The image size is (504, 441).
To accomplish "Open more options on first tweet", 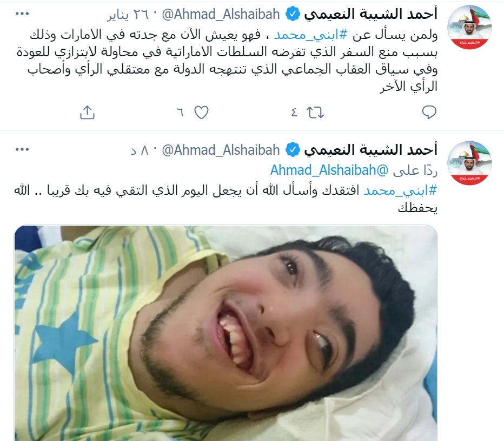I will [x=22, y=14].
